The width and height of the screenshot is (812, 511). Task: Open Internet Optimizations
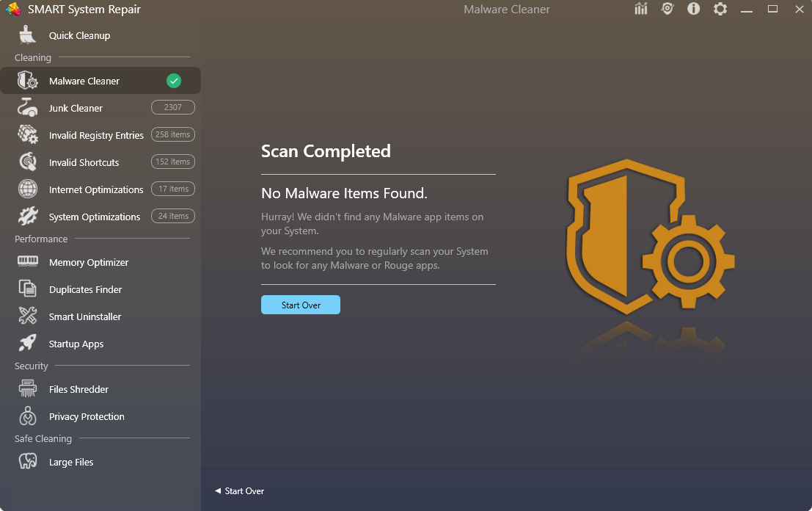point(96,189)
